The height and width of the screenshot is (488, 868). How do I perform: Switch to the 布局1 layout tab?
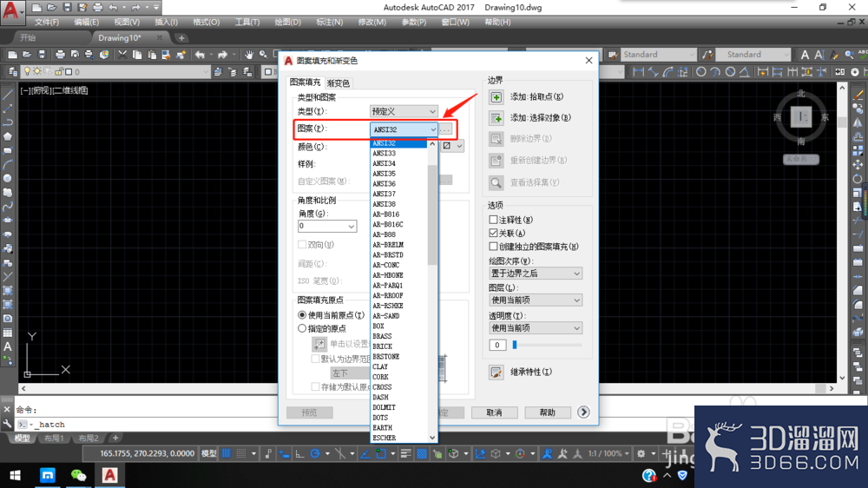[54, 439]
